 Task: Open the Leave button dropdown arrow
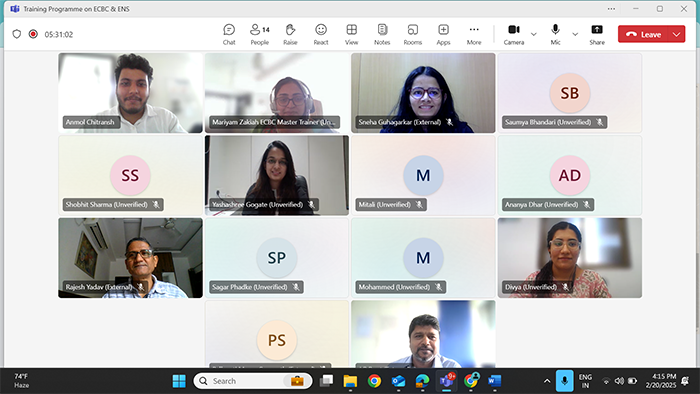[x=676, y=34]
